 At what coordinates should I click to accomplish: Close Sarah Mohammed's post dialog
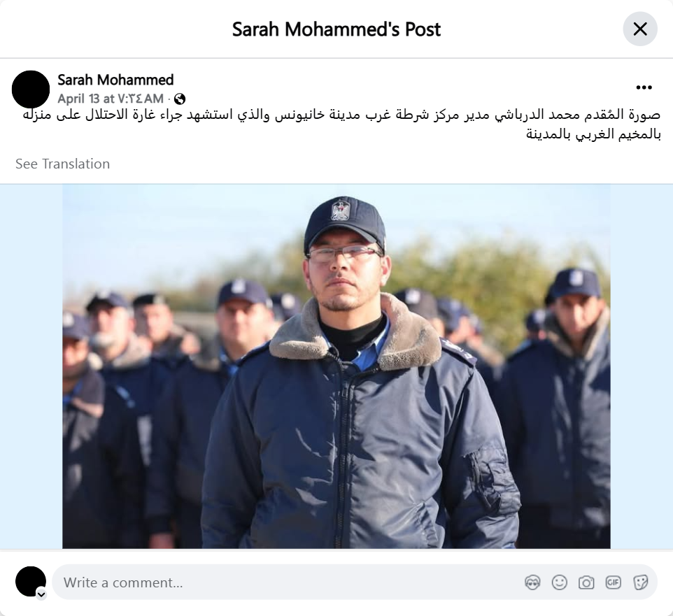[640, 29]
